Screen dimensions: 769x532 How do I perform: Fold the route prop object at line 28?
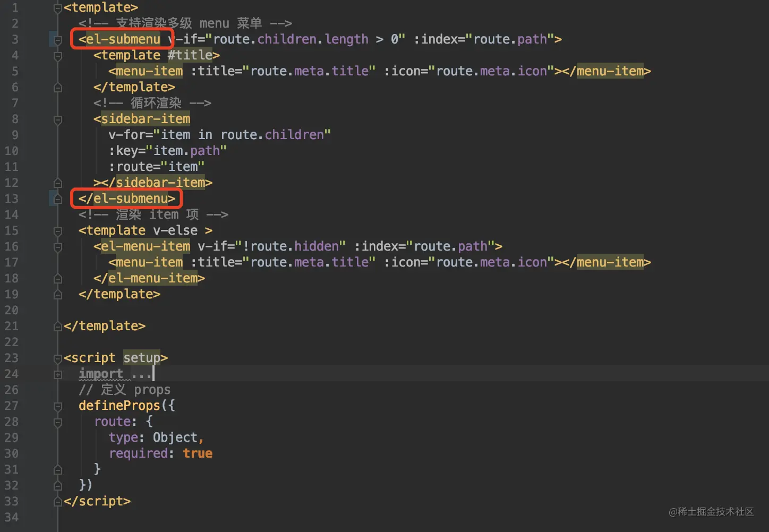(x=58, y=422)
